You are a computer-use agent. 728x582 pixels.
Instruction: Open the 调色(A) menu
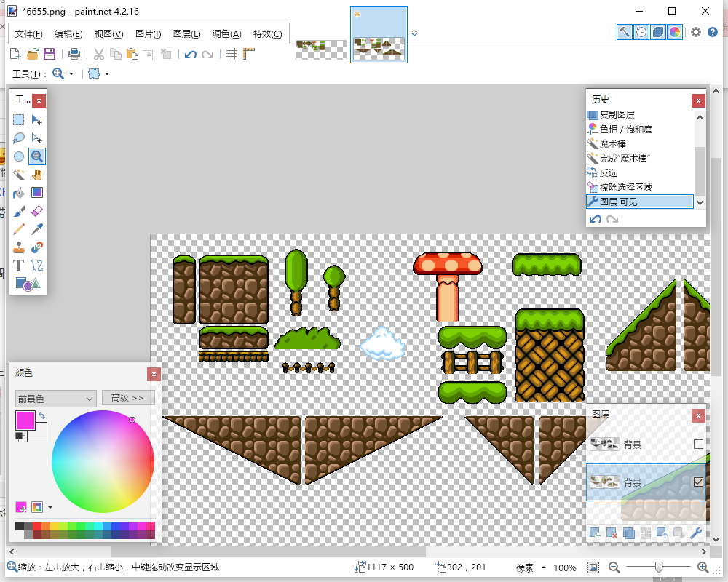[227, 34]
